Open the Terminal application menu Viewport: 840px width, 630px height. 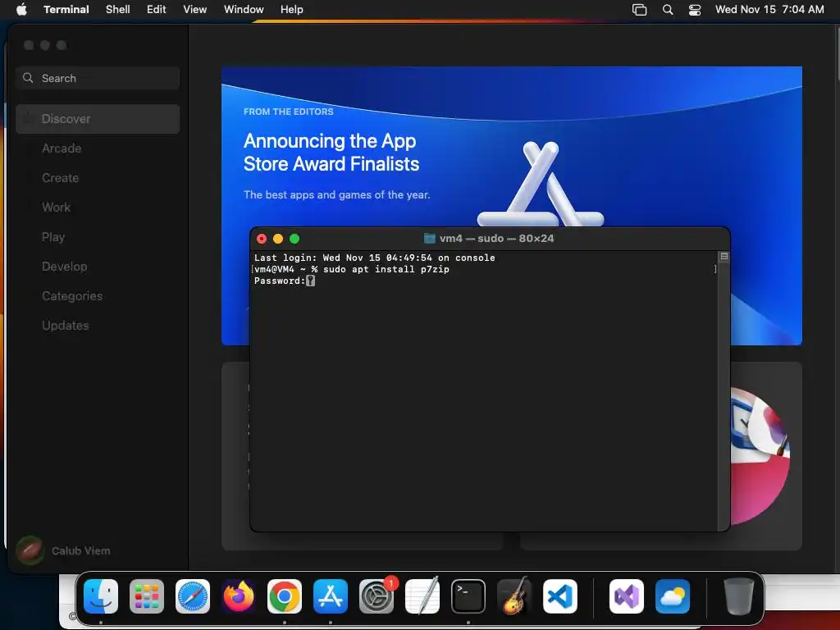click(66, 10)
